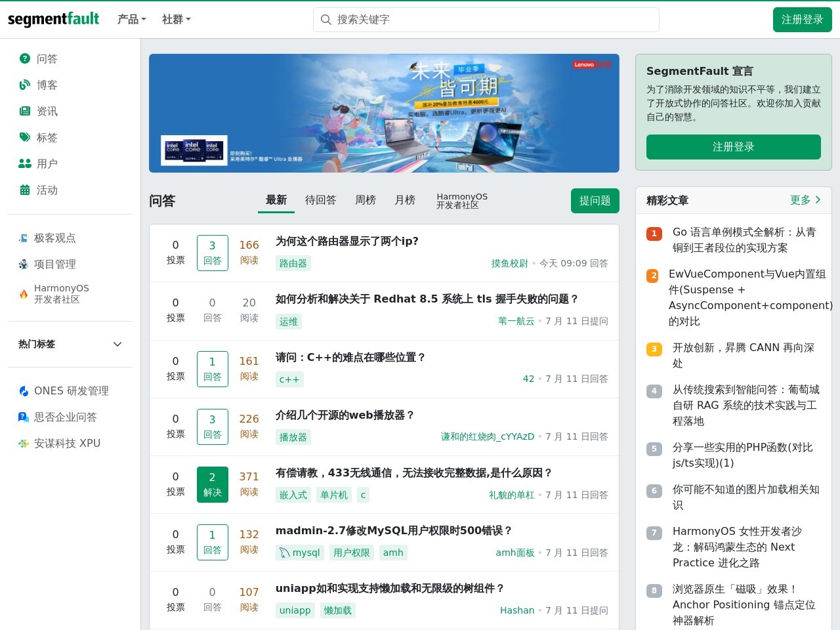Open article 开放创新，昇腾 CANN 再向深处

[x=744, y=355]
